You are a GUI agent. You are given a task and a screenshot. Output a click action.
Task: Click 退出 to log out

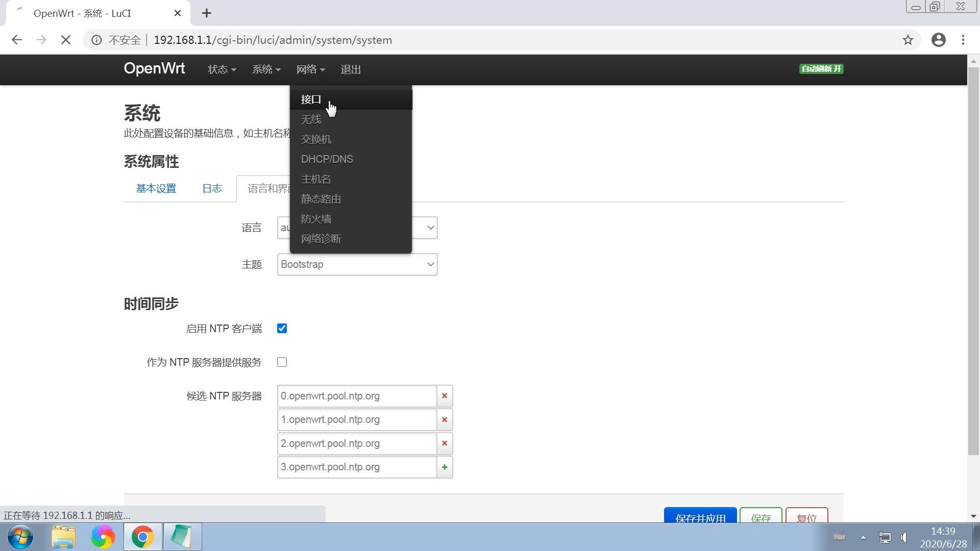point(351,69)
